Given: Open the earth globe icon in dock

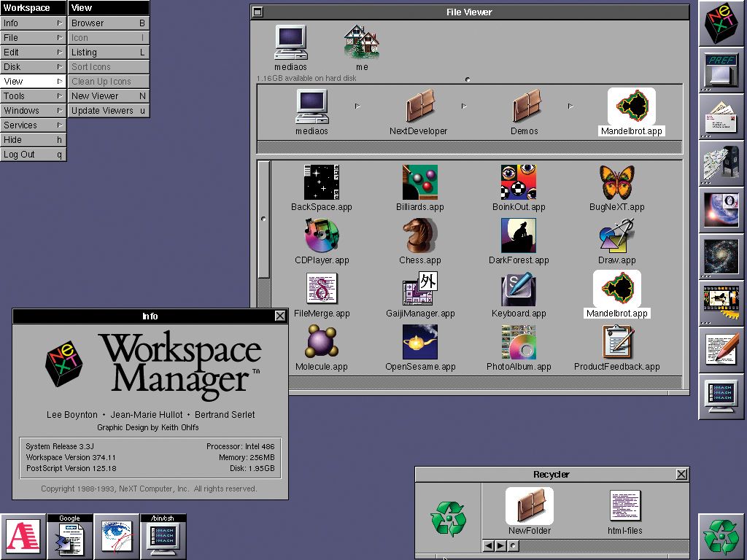Looking at the screenshot, I should click(721, 210).
